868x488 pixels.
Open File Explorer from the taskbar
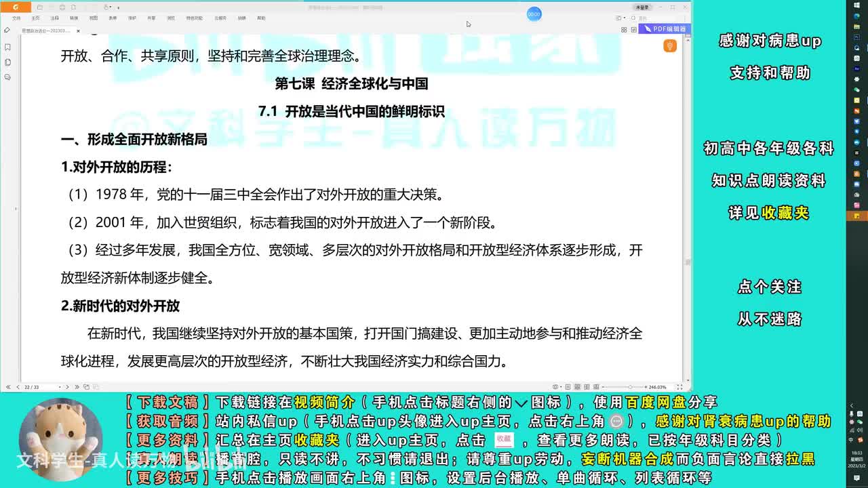pyautogui.click(x=856, y=26)
